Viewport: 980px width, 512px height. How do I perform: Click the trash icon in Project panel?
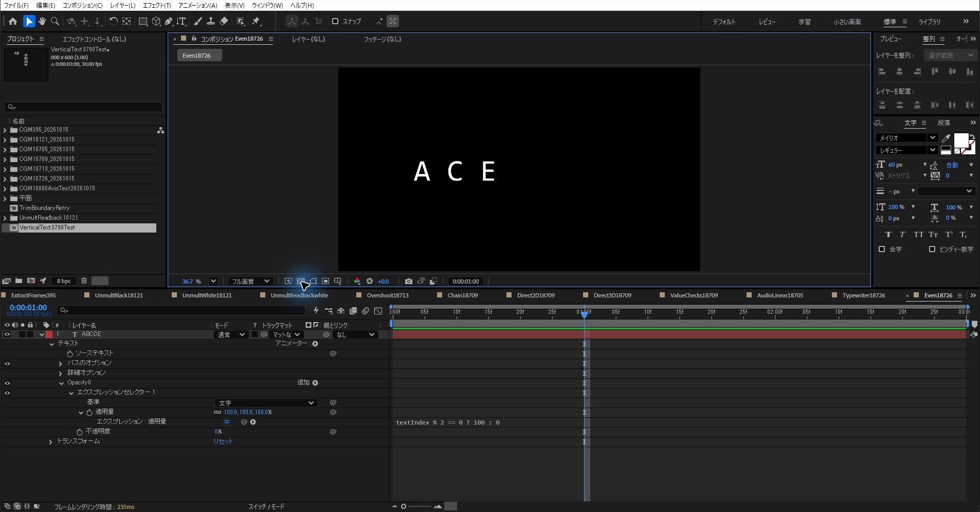[84, 280]
